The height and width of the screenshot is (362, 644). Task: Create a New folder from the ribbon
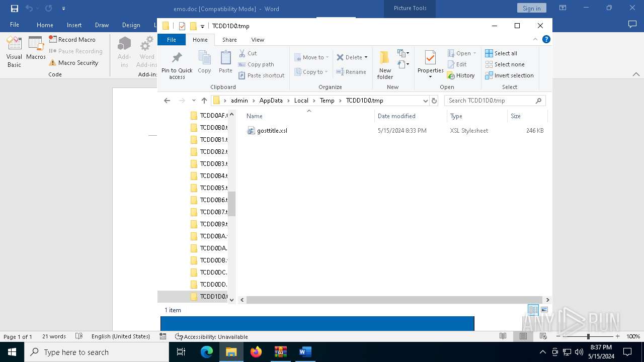(385, 64)
